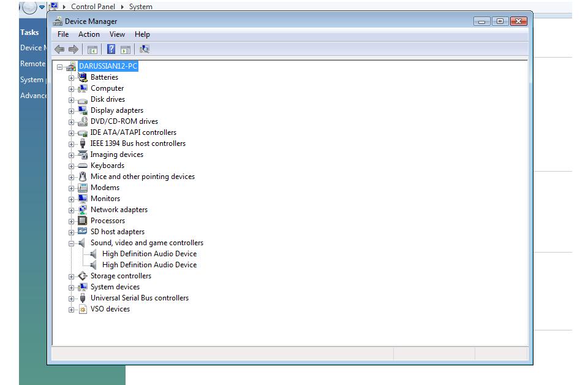Open the File menu
This screenshot has width=588, height=385.
point(63,34)
